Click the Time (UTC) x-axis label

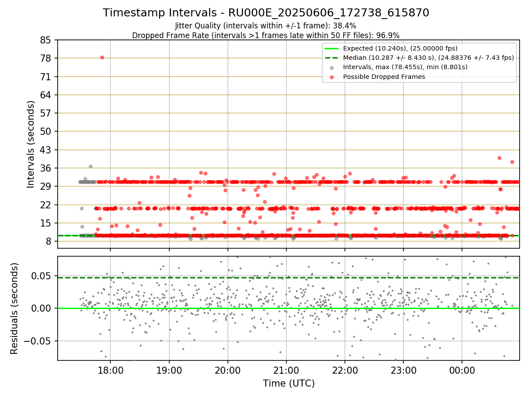[x=289, y=383]
